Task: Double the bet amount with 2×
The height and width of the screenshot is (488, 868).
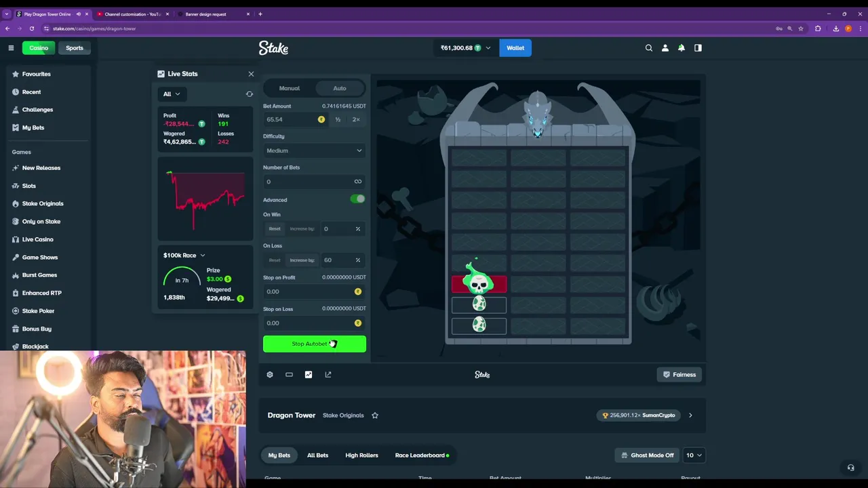Action: click(356, 119)
